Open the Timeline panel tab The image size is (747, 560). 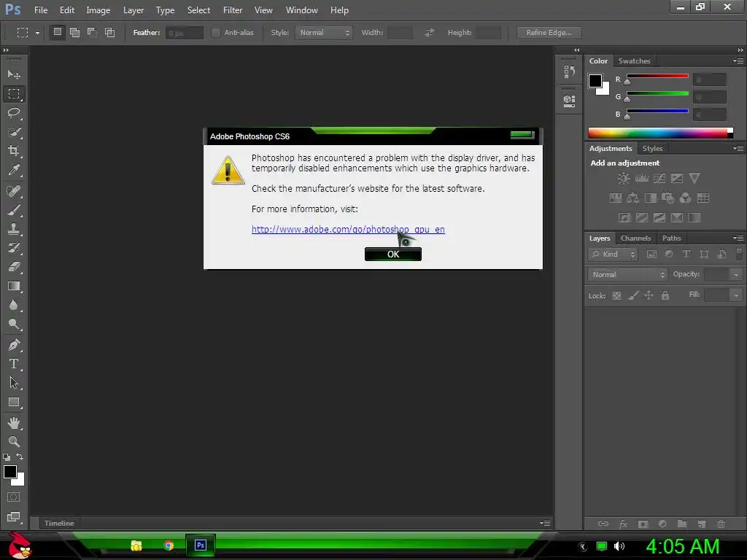(59, 523)
